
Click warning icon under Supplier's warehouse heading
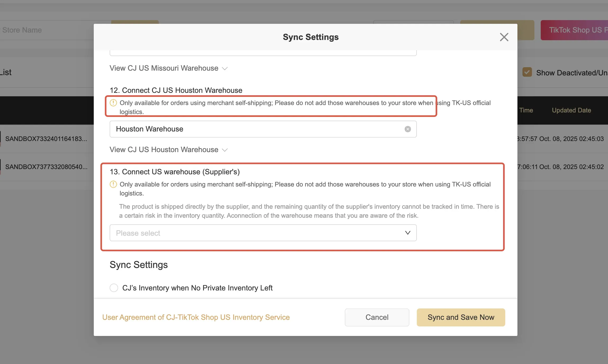tap(113, 184)
